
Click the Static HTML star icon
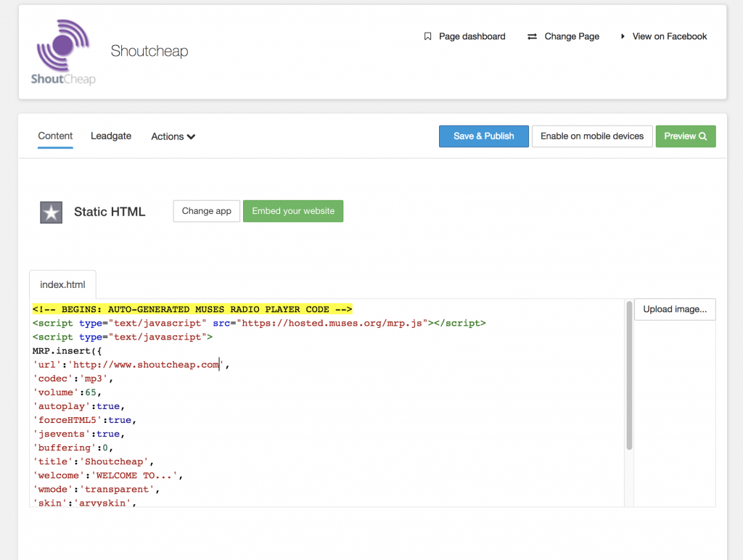(51, 213)
